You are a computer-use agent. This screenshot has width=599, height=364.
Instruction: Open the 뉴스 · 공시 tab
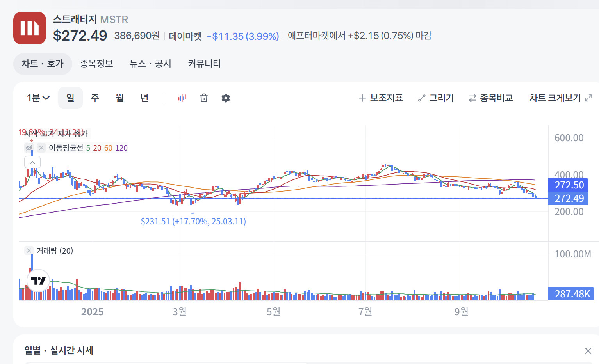[x=150, y=64]
